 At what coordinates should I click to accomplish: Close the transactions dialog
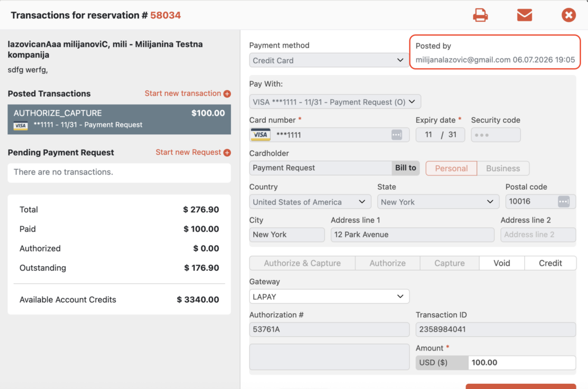tap(568, 15)
